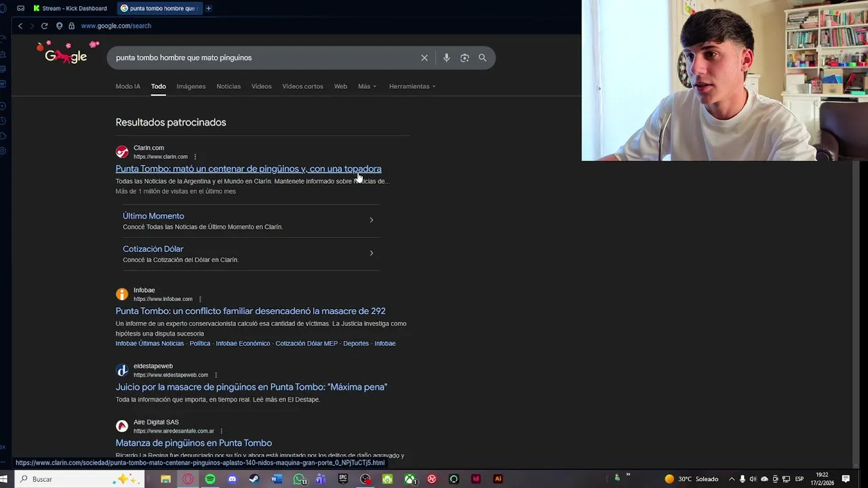Expand the Herramientas dropdown
The height and width of the screenshot is (488, 868).
point(412,86)
